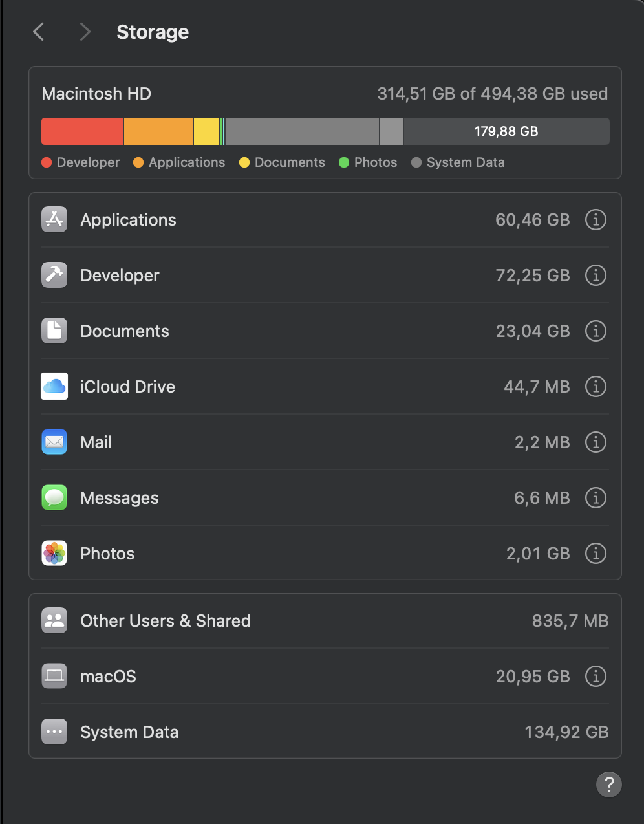Click the 179,88 GB free space bar
644x824 pixels.
click(x=506, y=131)
